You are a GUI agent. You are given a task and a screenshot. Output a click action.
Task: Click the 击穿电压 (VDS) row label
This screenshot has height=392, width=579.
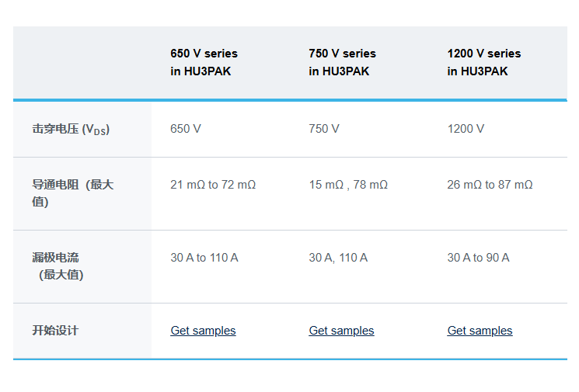click(x=71, y=129)
